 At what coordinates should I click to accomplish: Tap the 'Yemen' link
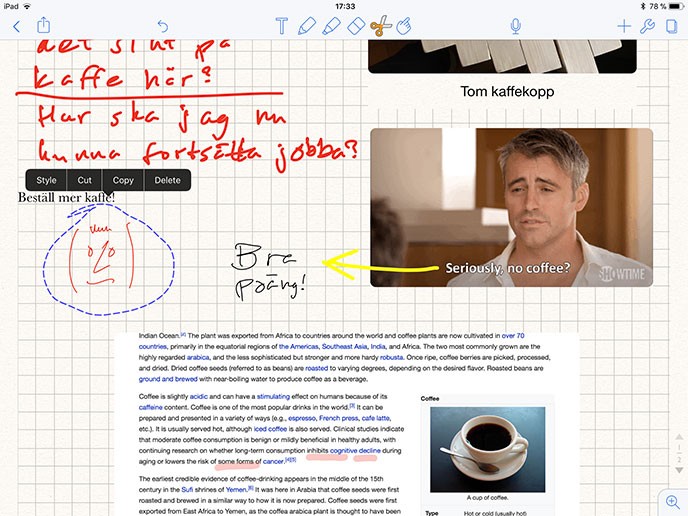(x=237, y=490)
